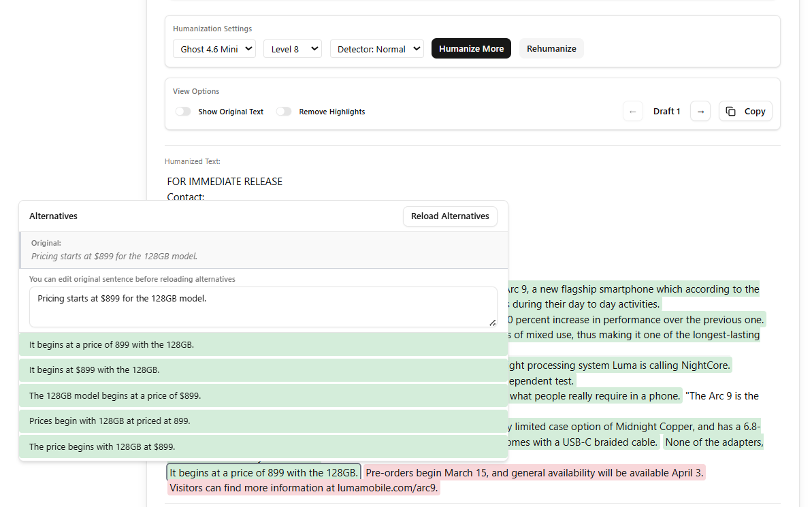The image size is (812, 507).
Task: Select alternative 'It begins at $899 with the 128GB.'
Action: [x=263, y=370]
